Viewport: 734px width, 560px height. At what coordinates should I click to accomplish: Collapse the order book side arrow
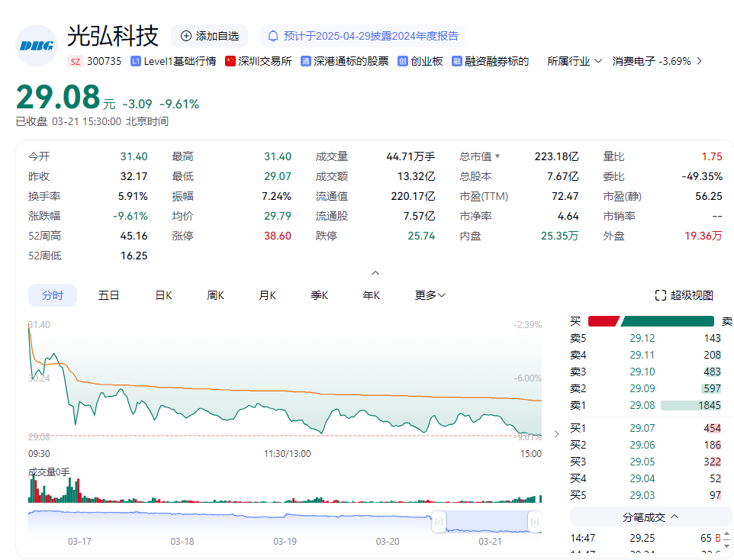(x=556, y=434)
